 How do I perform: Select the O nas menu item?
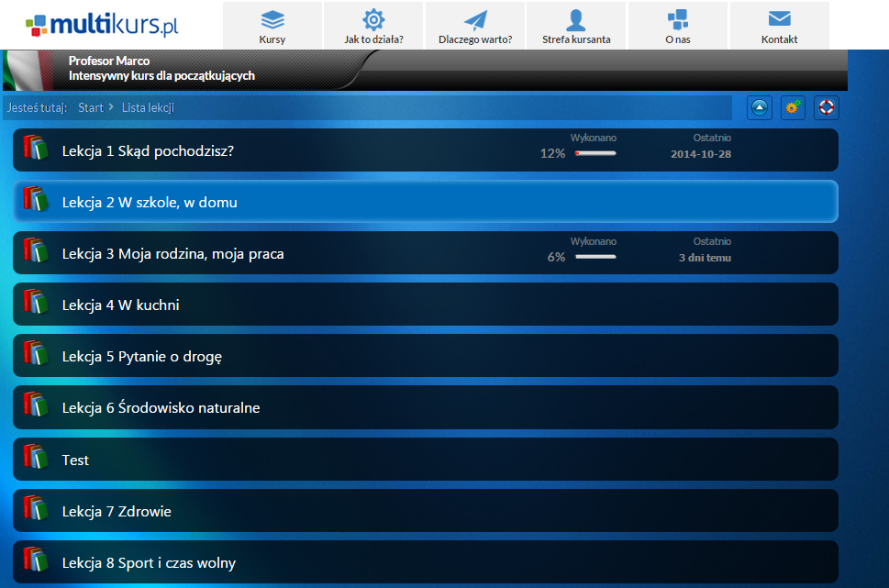pyautogui.click(x=678, y=27)
